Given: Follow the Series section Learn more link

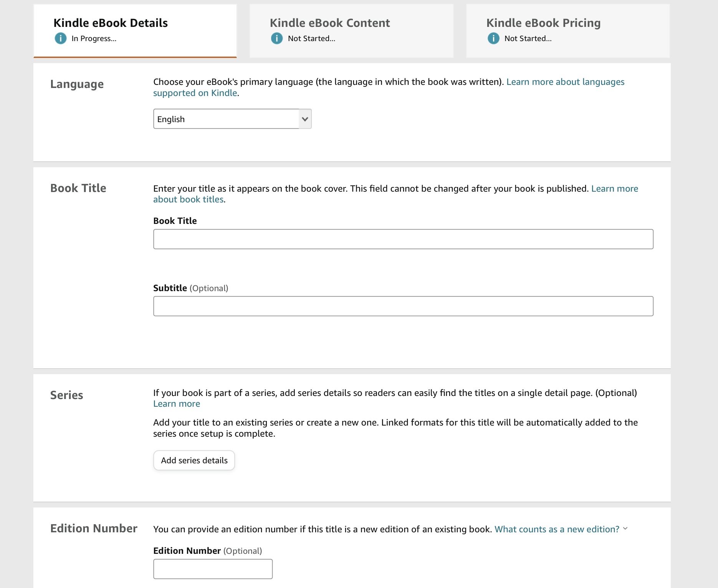Looking at the screenshot, I should coord(177,404).
